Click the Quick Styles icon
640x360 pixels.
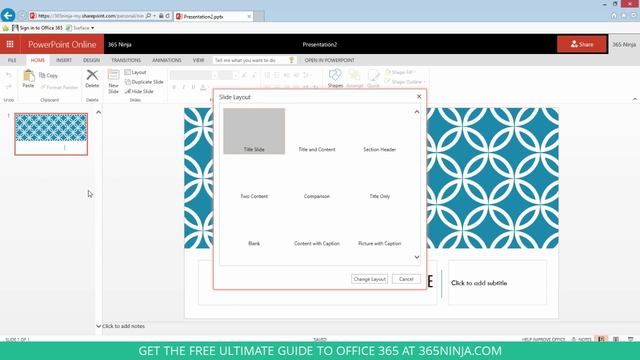(x=373, y=75)
